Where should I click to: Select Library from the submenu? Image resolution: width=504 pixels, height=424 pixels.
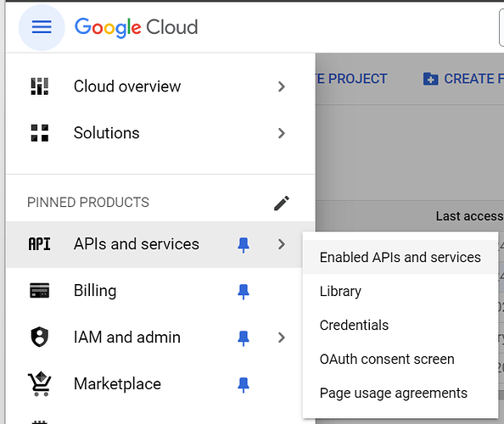point(400,292)
